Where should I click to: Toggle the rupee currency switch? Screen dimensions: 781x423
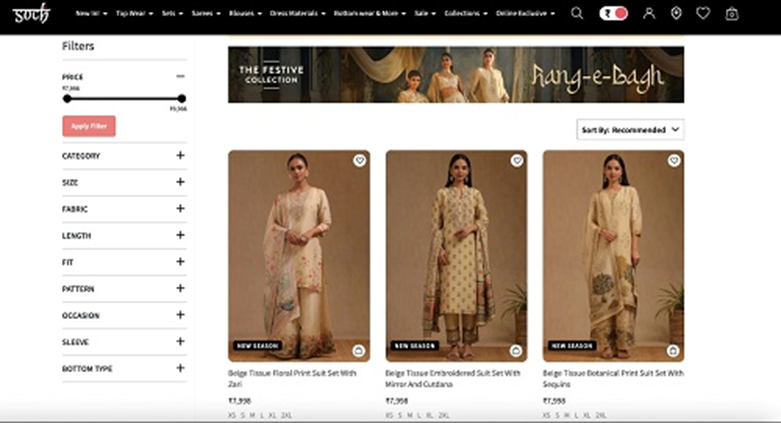pos(614,14)
